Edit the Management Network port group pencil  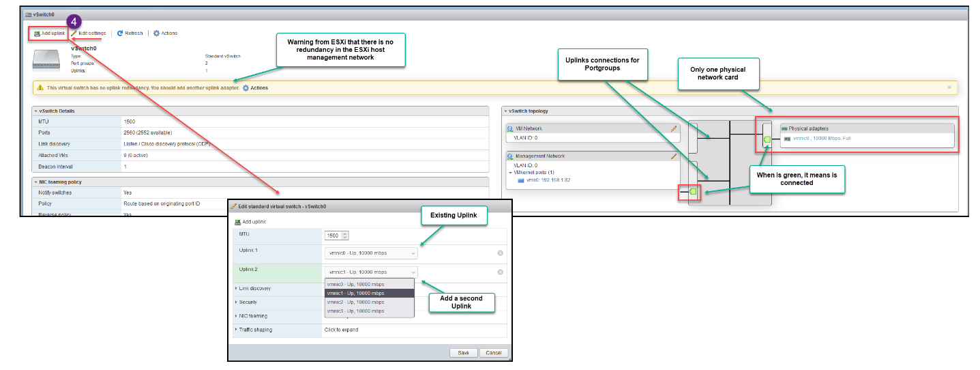click(674, 156)
